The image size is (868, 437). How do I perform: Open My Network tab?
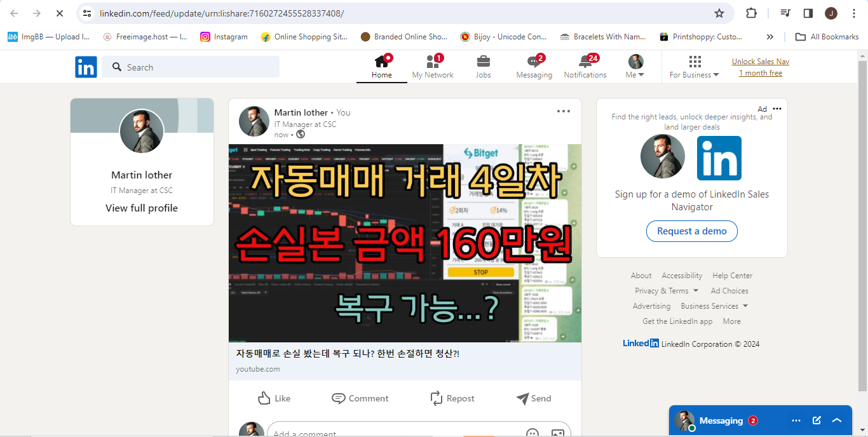pos(433,67)
